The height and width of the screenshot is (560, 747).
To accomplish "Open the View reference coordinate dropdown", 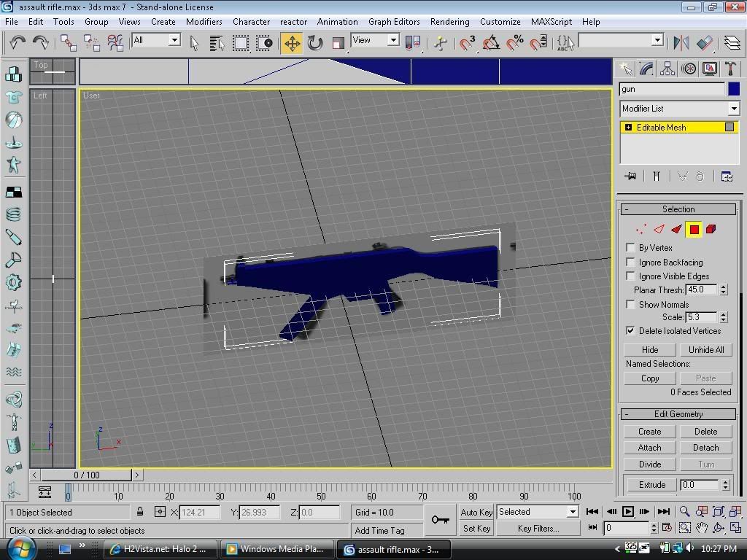I will coord(392,40).
